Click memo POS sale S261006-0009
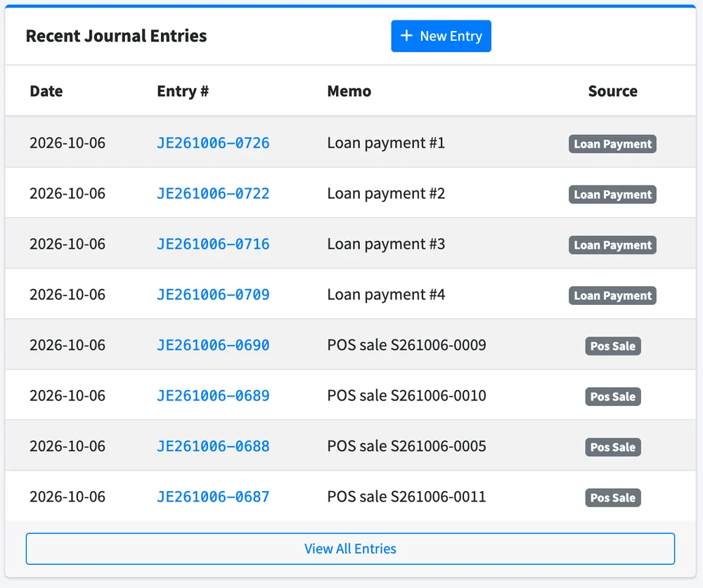The width and height of the screenshot is (703, 588). (x=406, y=345)
